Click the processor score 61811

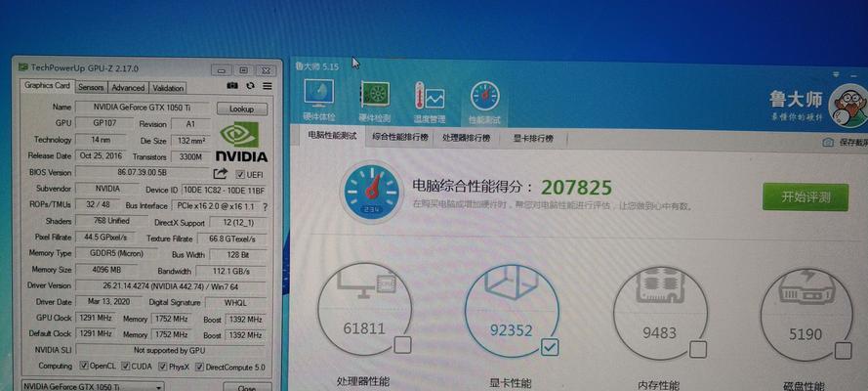pos(363,328)
